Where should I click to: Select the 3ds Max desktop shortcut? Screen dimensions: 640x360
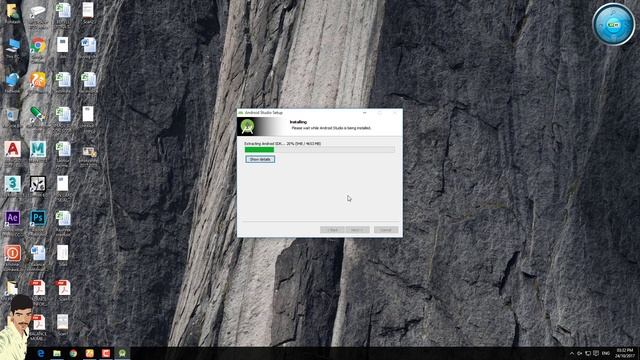(x=13, y=184)
